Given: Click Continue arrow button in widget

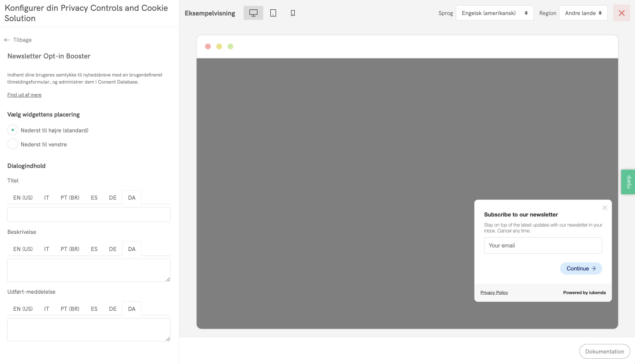Looking at the screenshot, I should (581, 268).
